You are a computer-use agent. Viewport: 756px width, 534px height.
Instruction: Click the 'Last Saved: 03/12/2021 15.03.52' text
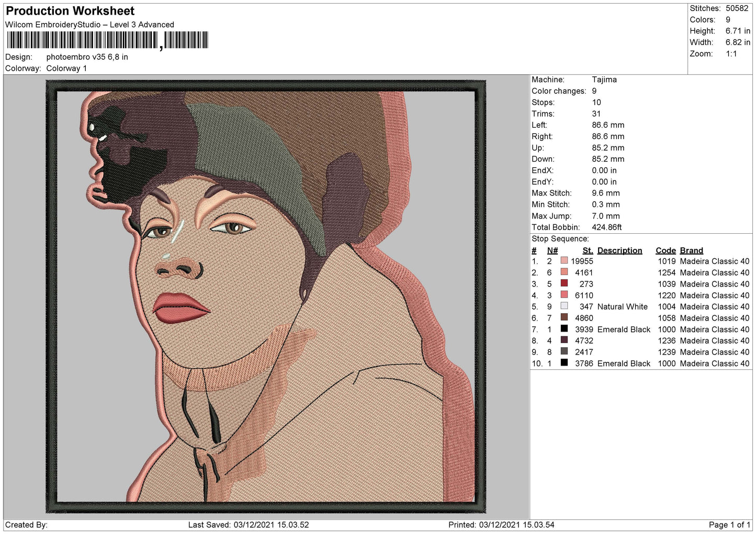249,525
